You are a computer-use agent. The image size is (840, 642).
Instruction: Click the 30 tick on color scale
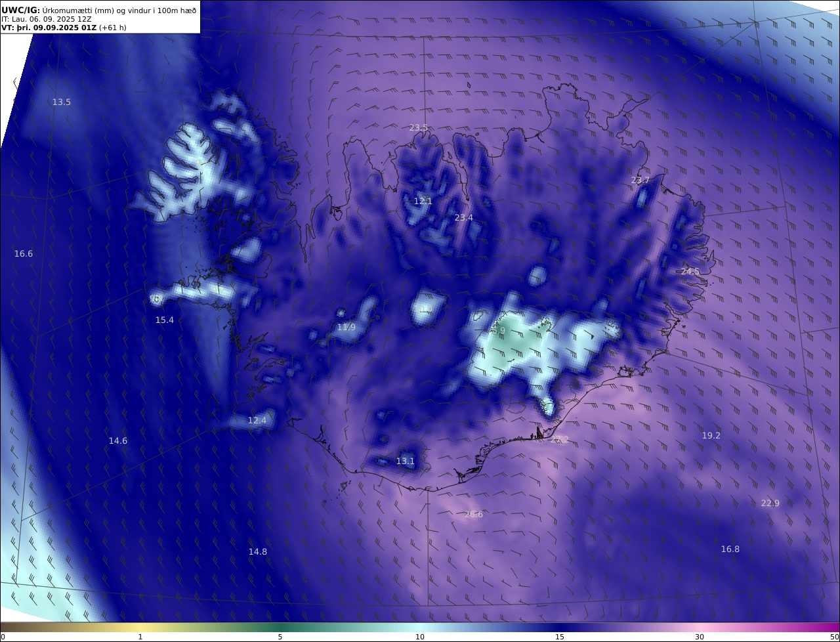[x=700, y=637]
